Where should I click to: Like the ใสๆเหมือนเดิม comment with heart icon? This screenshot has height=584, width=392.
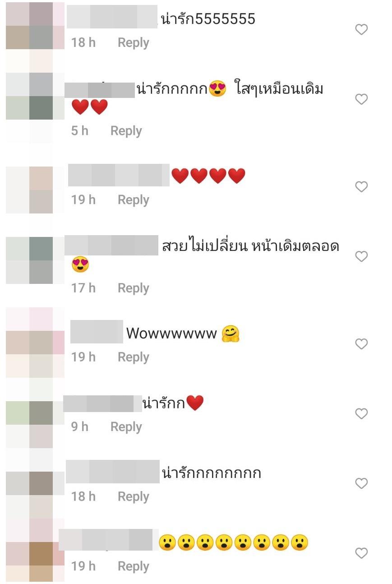(361, 99)
